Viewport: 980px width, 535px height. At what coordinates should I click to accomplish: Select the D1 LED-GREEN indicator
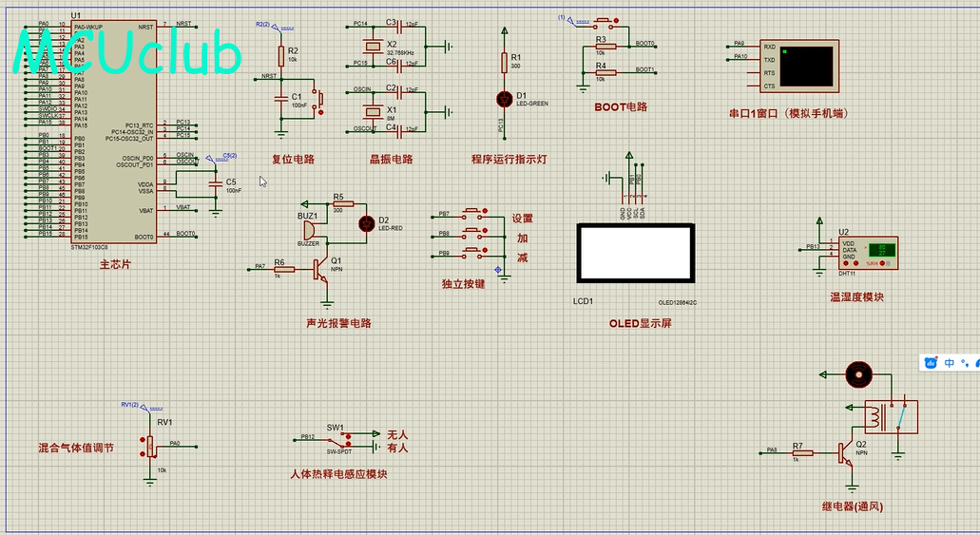pos(505,99)
